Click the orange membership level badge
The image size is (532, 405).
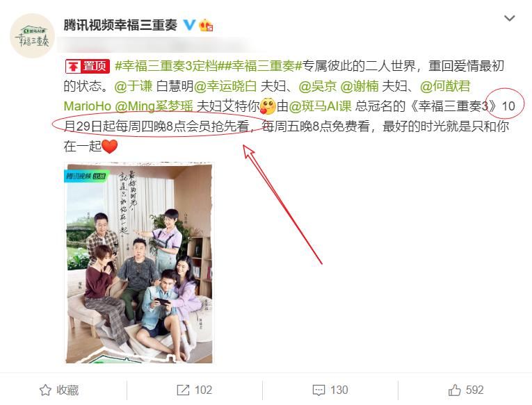[x=206, y=25]
